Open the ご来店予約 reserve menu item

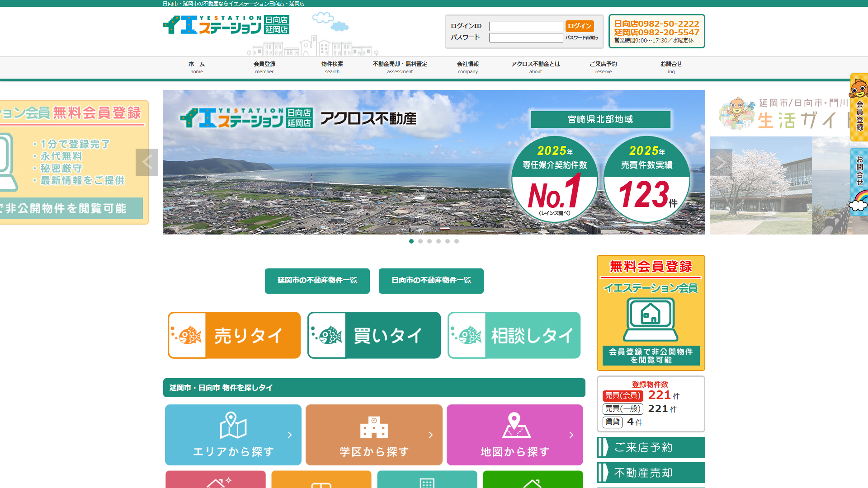(604, 67)
